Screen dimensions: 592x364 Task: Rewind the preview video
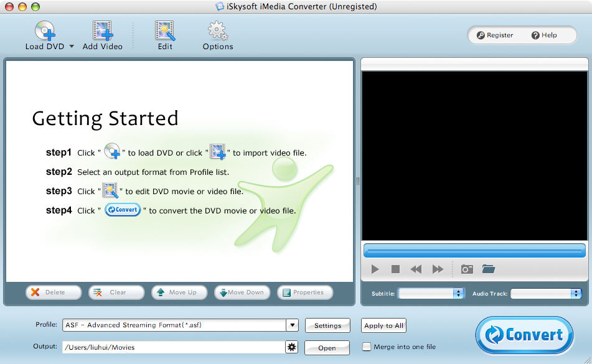(416, 269)
